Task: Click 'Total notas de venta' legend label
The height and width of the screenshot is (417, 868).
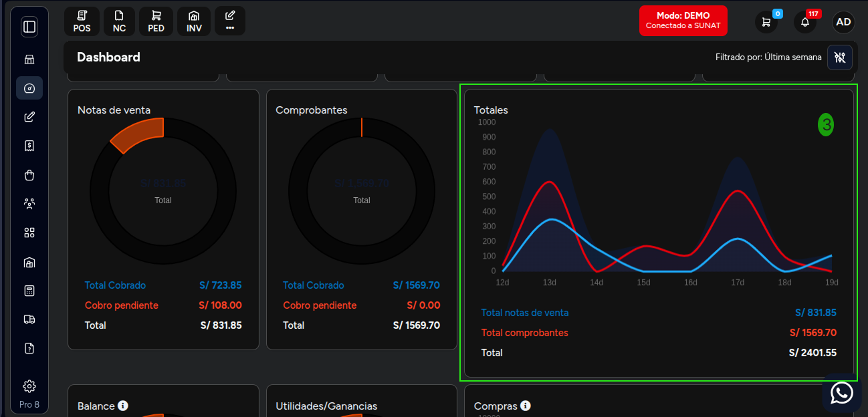Action: tap(525, 313)
